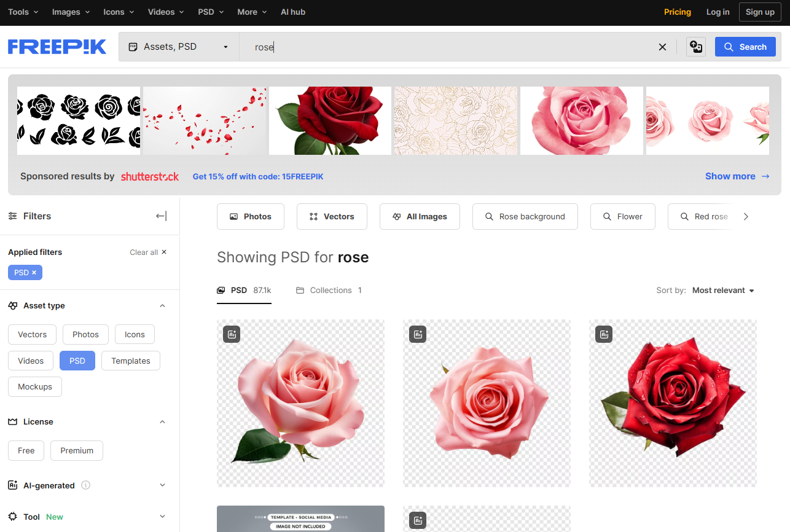Screen dimensions: 790x532
Task: Open the Videos menu in top bar
Action: coord(166,12)
